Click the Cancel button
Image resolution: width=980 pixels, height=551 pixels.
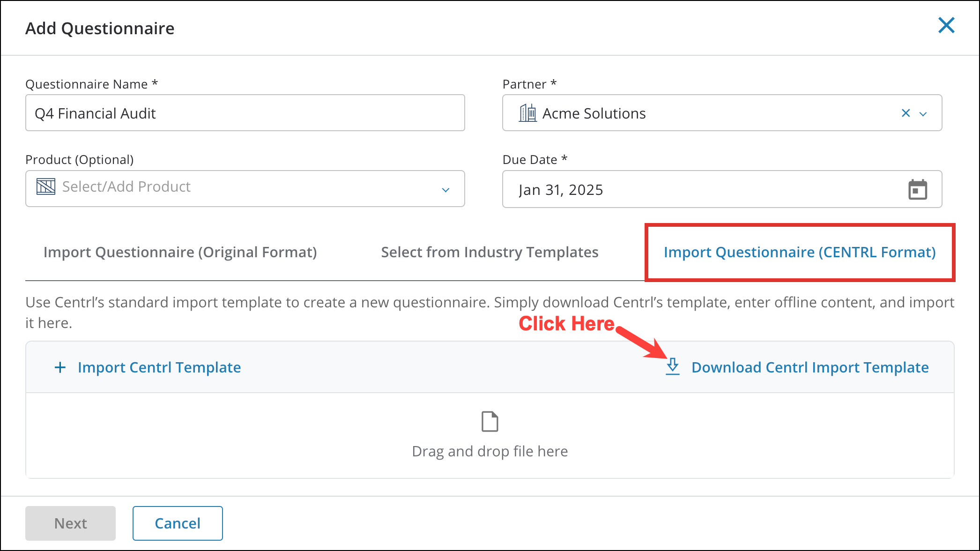click(177, 523)
